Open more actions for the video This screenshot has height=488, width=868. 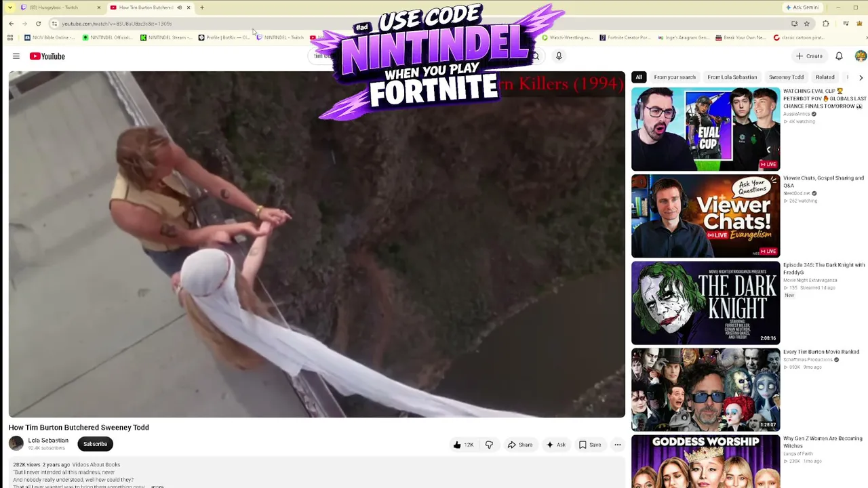617,445
